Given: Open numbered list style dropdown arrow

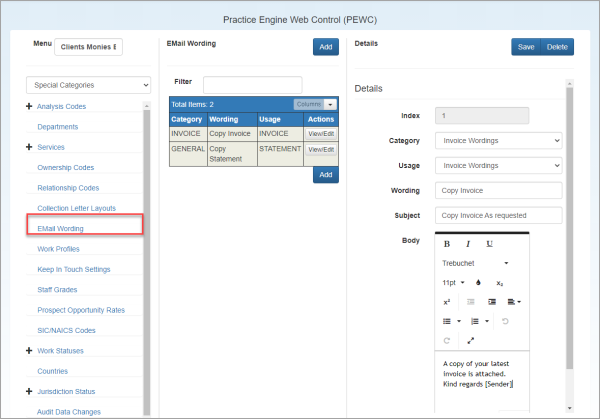Looking at the screenshot, I should [487, 321].
